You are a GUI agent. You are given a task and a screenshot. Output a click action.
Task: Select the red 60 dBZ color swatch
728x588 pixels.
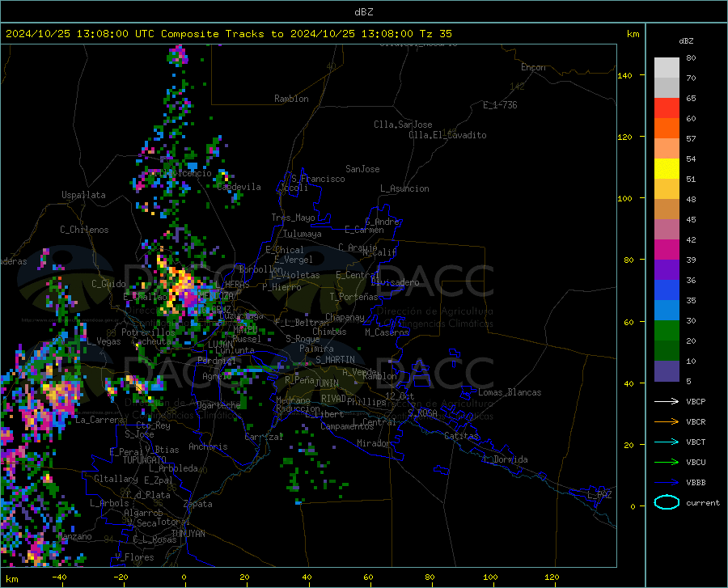coord(667,108)
